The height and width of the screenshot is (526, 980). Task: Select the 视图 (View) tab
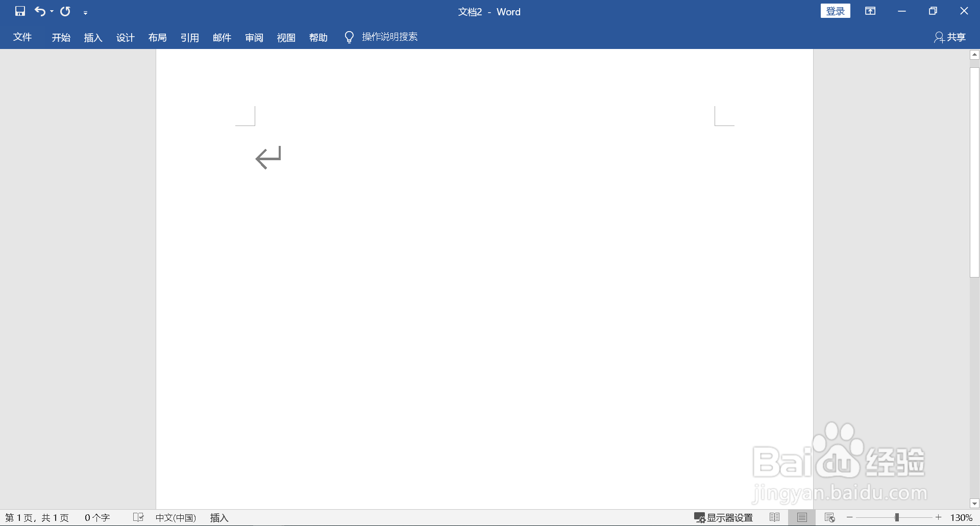(286, 37)
